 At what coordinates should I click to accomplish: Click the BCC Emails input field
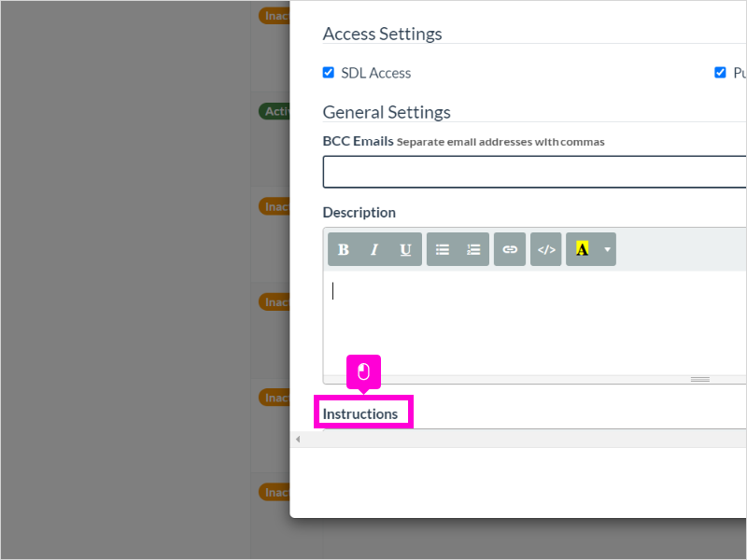pyautogui.click(x=534, y=172)
